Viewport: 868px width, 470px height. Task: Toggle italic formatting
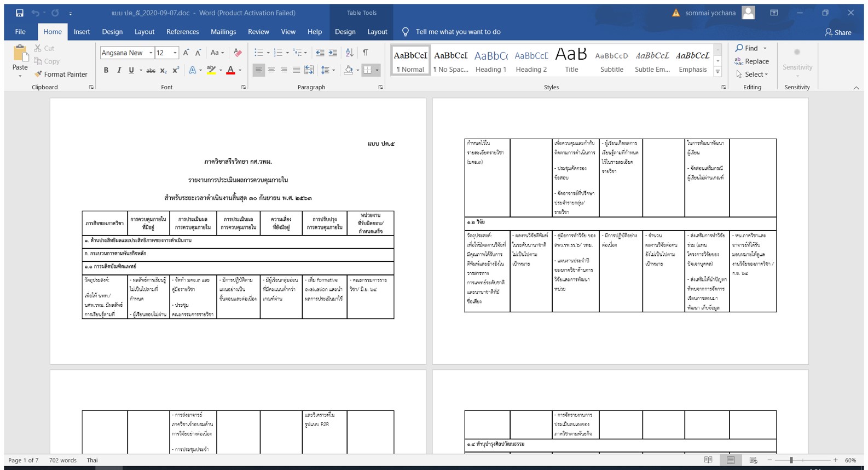[x=119, y=70]
